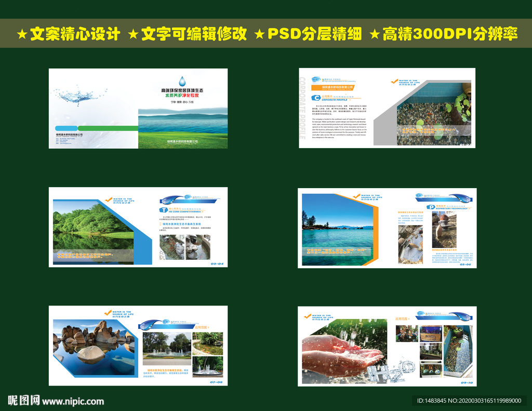Viewport: 532px width, 411px height.
Task: Click the fish pond photo on profile spread
Action: click(434, 114)
